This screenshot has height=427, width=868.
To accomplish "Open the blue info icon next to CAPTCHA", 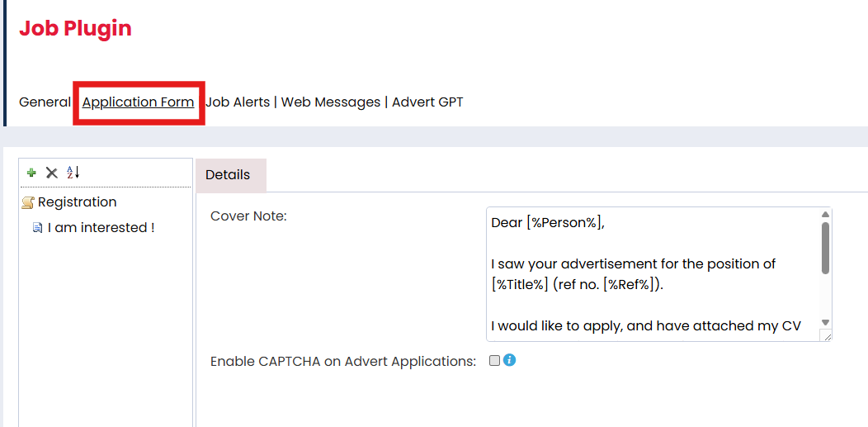I will pos(509,360).
